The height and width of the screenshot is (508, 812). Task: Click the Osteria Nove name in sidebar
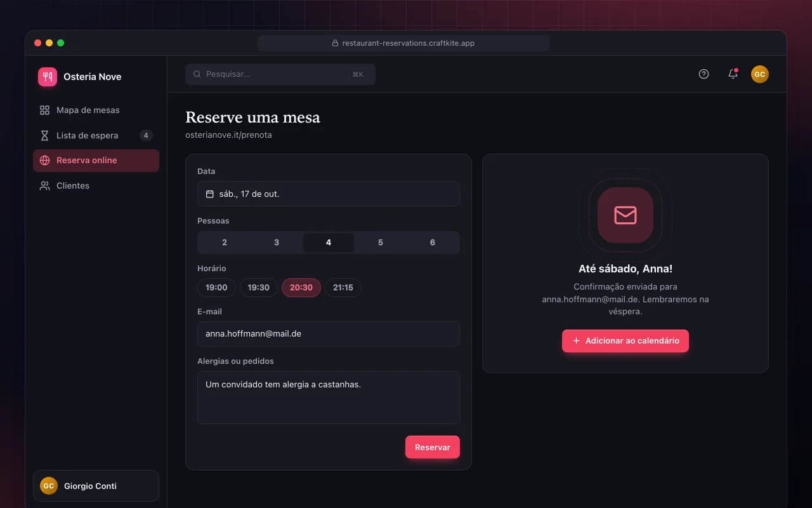(93, 77)
